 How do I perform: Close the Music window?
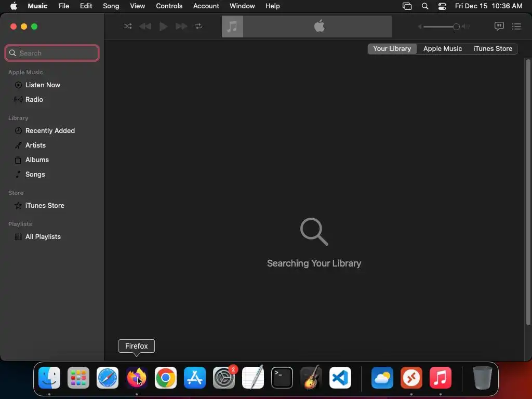(x=14, y=26)
